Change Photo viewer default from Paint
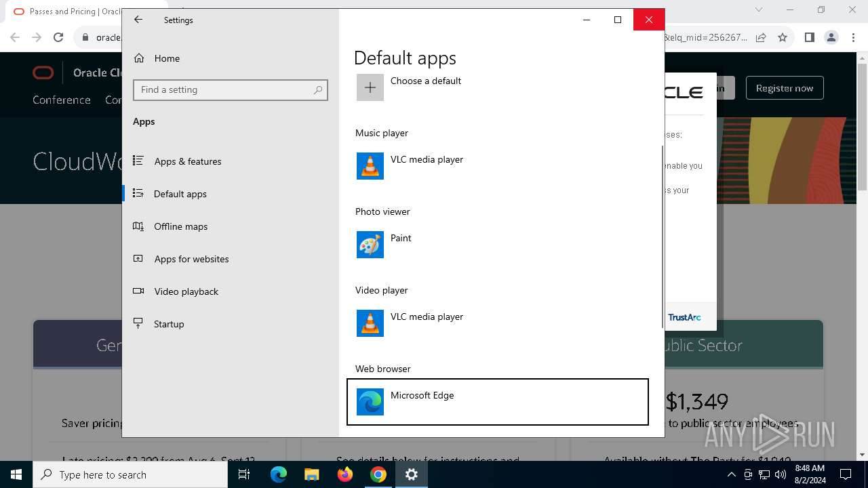Screen dimensions: 868x488 click(498, 245)
